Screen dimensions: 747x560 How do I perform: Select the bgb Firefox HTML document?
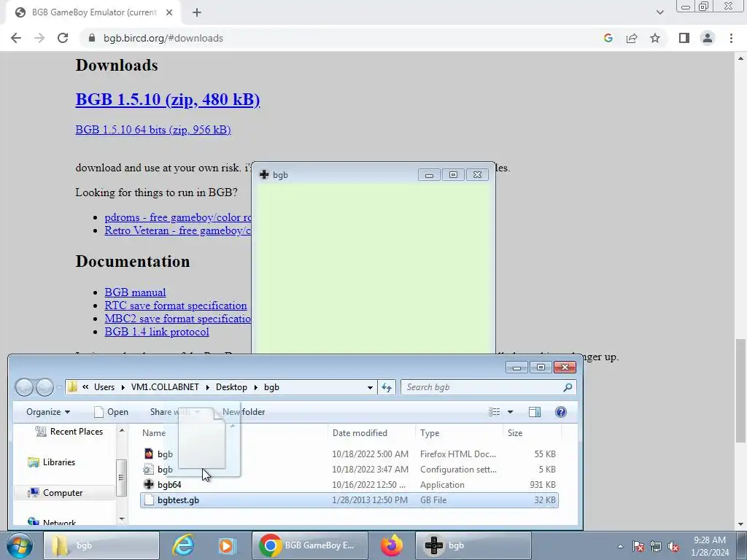349,454
